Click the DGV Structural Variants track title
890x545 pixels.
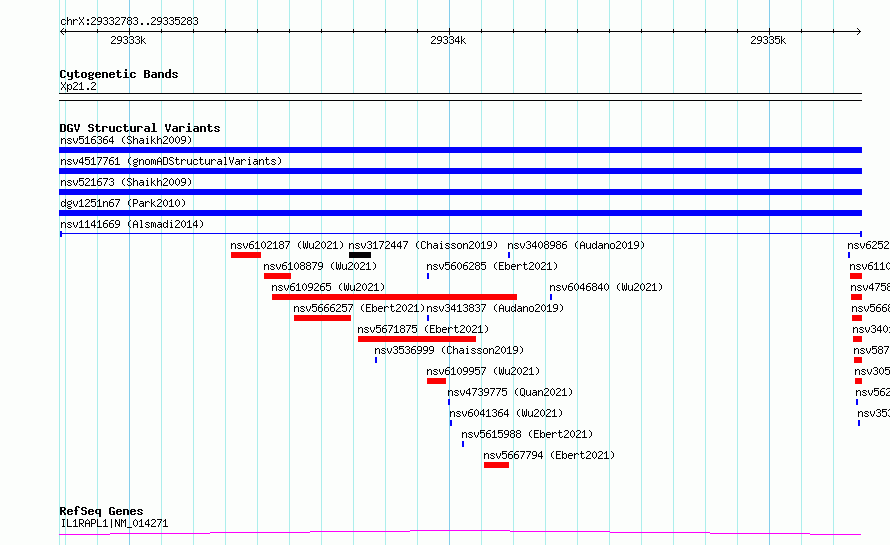[x=140, y=128]
